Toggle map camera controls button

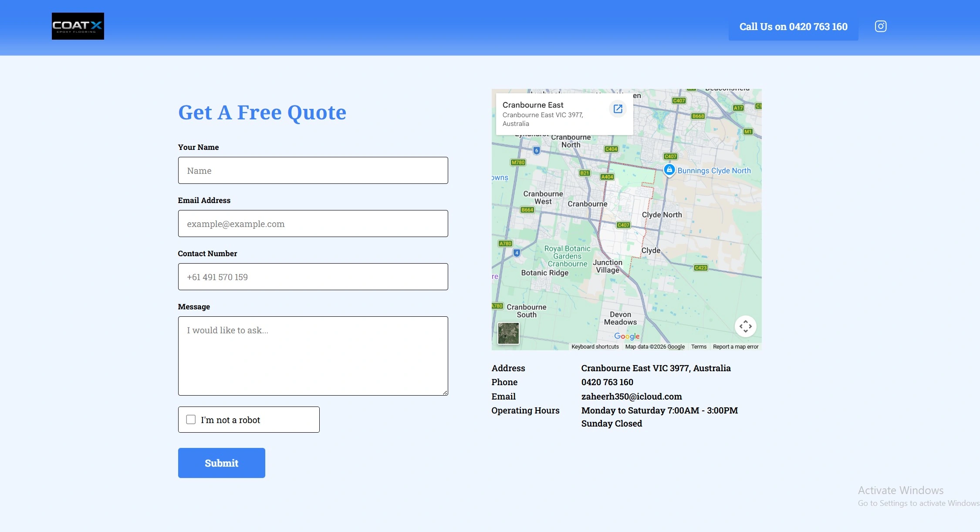(746, 326)
